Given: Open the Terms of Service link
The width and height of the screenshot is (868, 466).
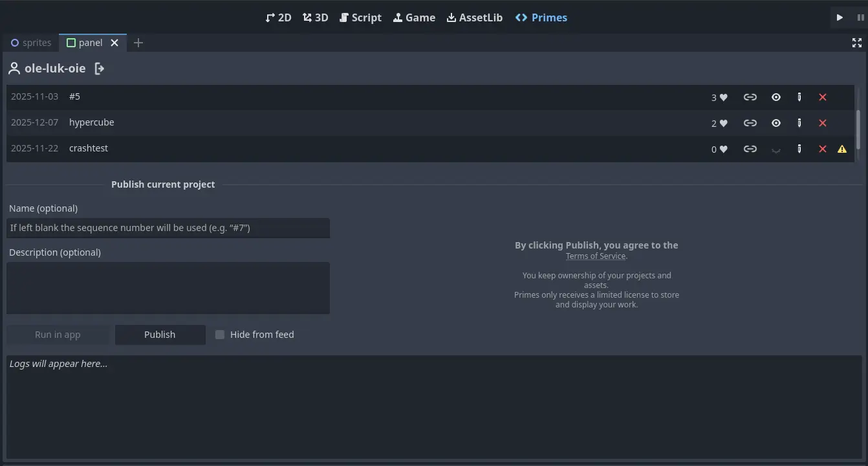Looking at the screenshot, I should pyautogui.click(x=595, y=256).
